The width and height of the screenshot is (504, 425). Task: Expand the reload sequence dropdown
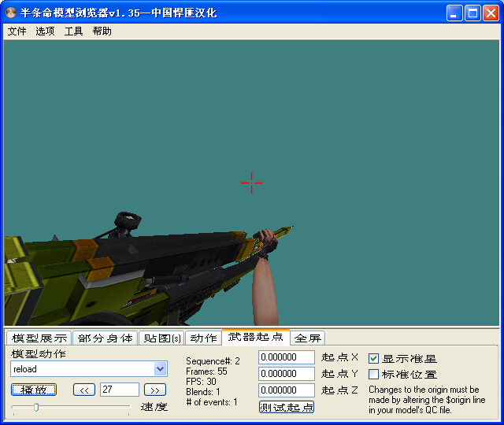pyautogui.click(x=160, y=369)
